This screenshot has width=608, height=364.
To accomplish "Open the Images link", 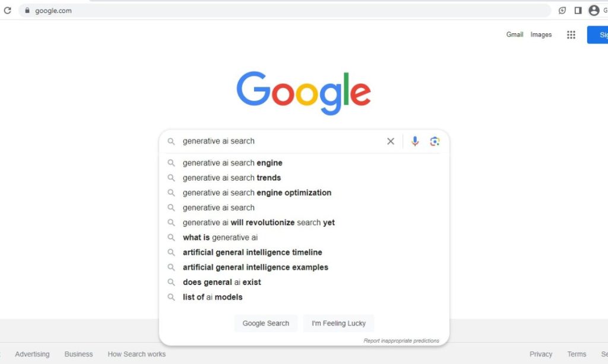I will (x=541, y=35).
